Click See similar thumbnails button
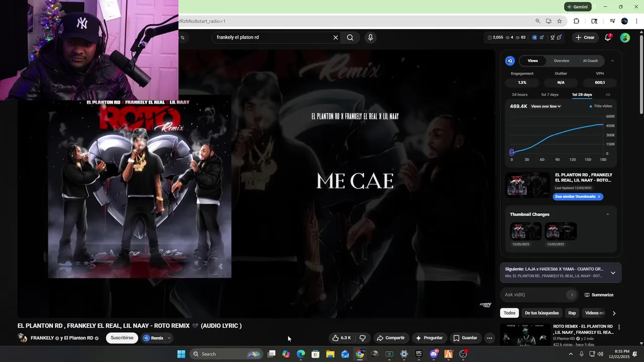Viewport: 644px width, 362px height. click(578, 197)
